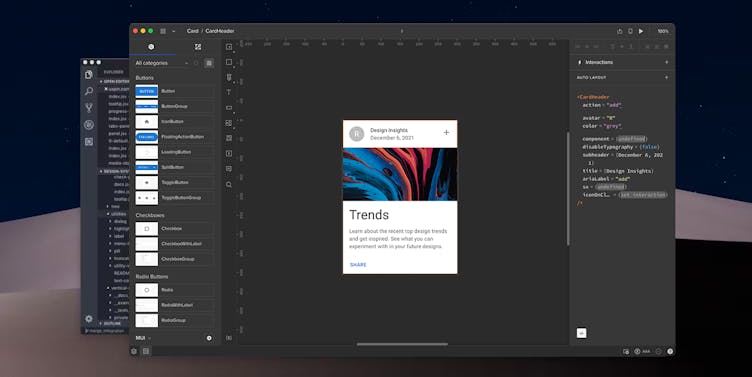Open Explorer icon in VS Code window
The width and height of the screenshot is (752, 377).
[x=89, y=74]
